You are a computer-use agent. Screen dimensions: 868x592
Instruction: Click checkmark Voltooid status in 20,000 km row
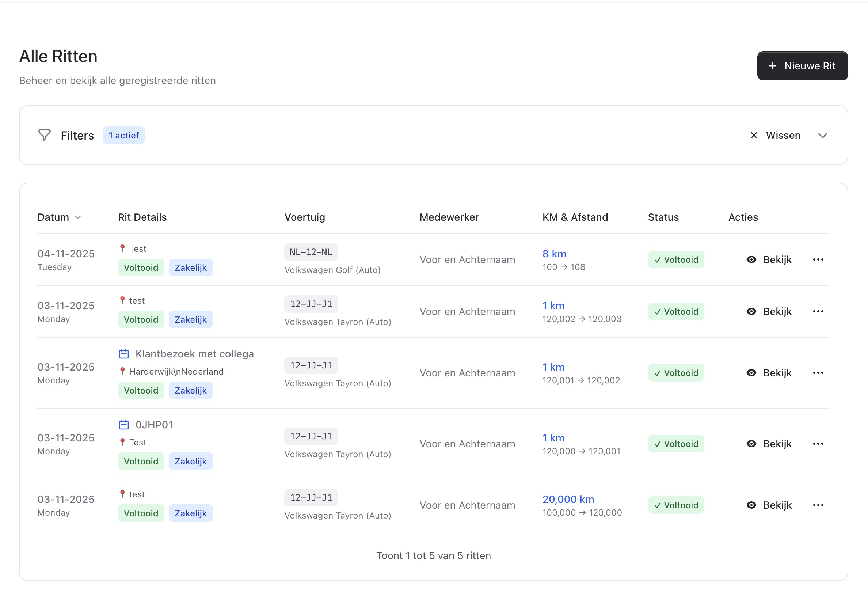tap(676, 505)
